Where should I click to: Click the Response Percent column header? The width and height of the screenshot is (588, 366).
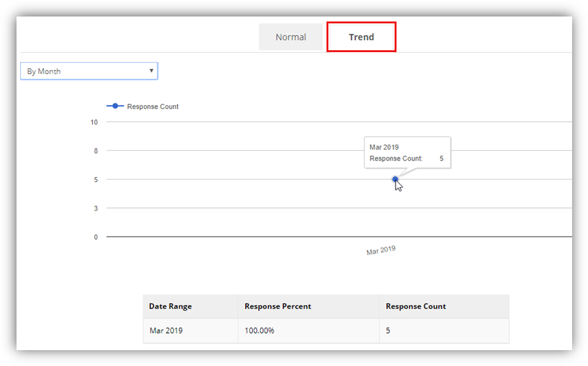click(278, 306)
